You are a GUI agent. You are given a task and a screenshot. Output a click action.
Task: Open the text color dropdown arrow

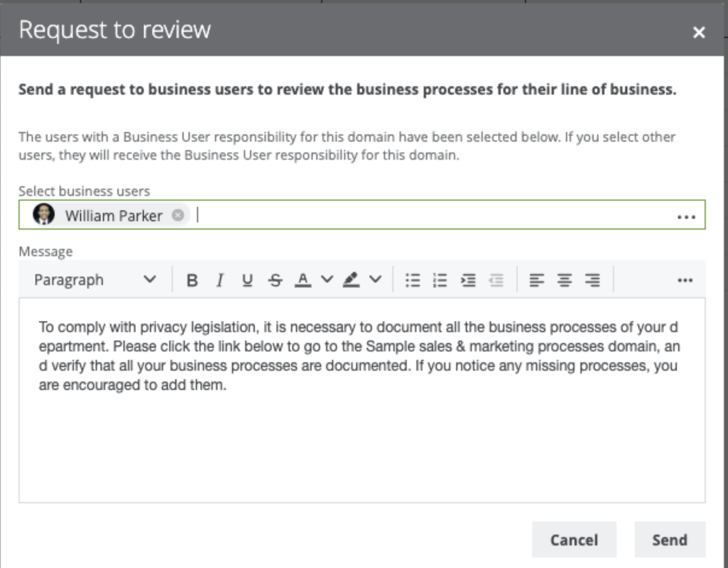(327, 279)
